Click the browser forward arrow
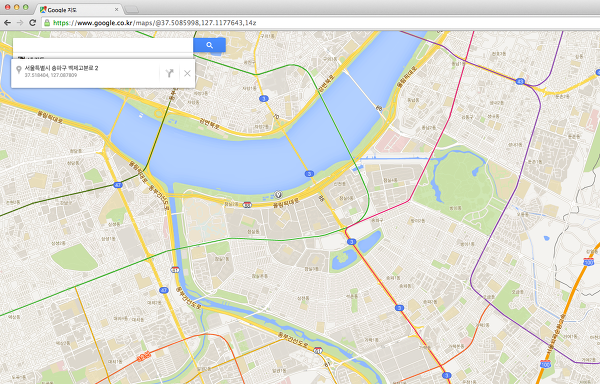 pyautogui.click(x=20, y=23)
